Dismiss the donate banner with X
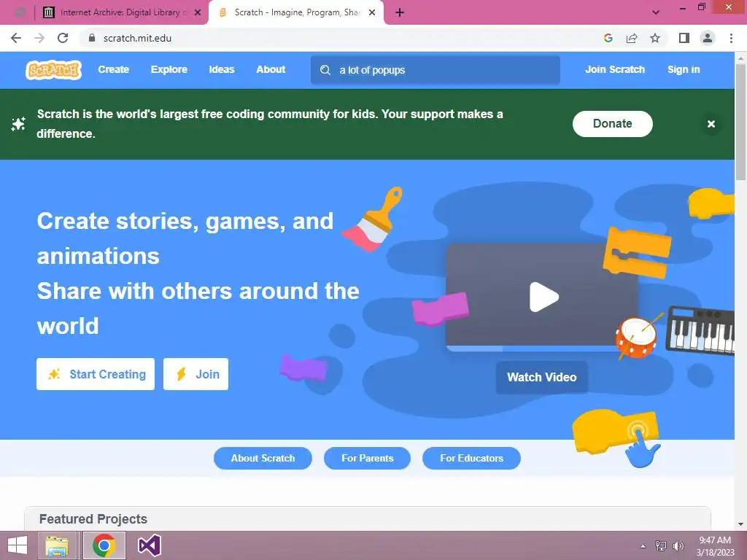747x560 pixels. pyautogui.click(x=711, y=124)
